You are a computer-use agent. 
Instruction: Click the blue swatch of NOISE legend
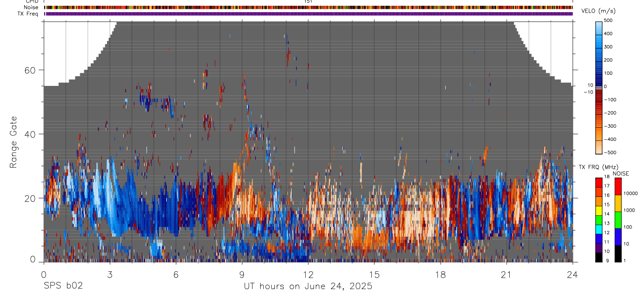point(617,237)
